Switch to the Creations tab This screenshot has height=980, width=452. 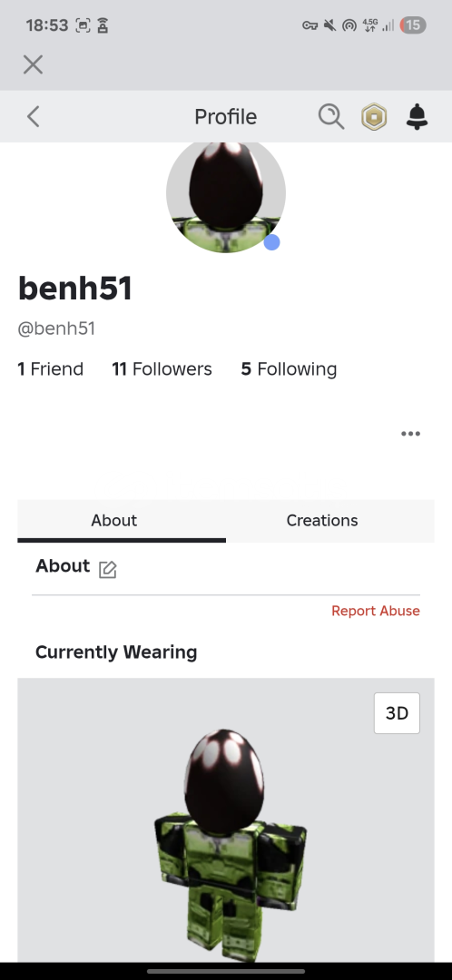click(x=322, y=521)
